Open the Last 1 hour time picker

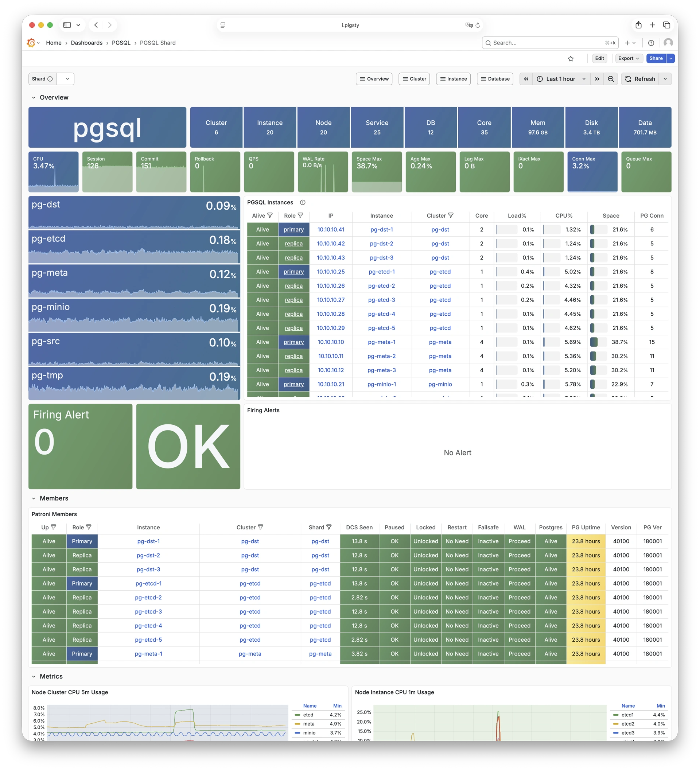[561, 79]
